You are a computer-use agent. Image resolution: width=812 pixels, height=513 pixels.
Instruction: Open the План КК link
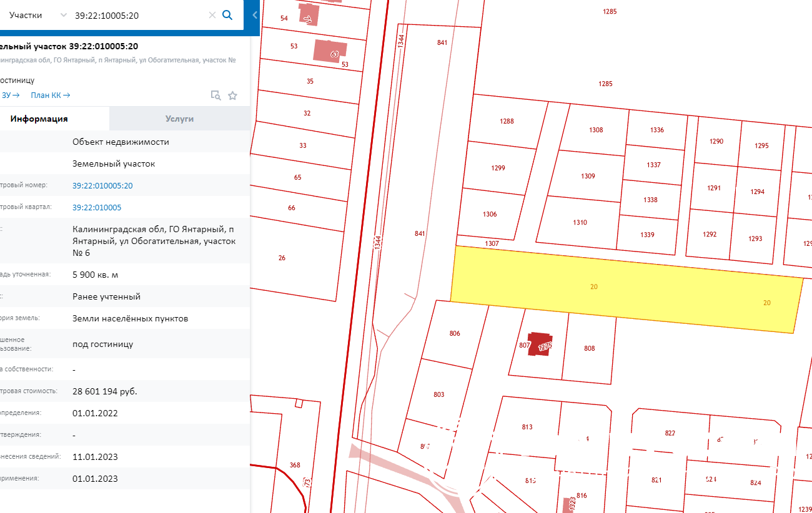point(50,95)
